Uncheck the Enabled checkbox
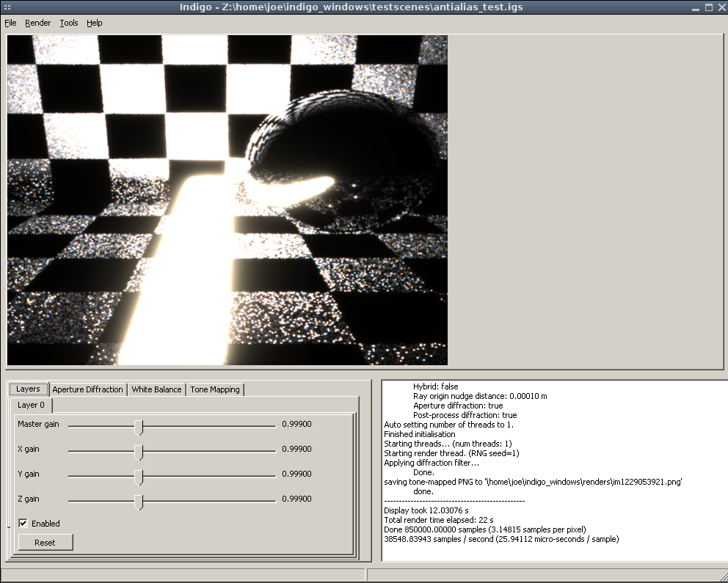Viewport: 728px width, 583px height. coord(23,524)
